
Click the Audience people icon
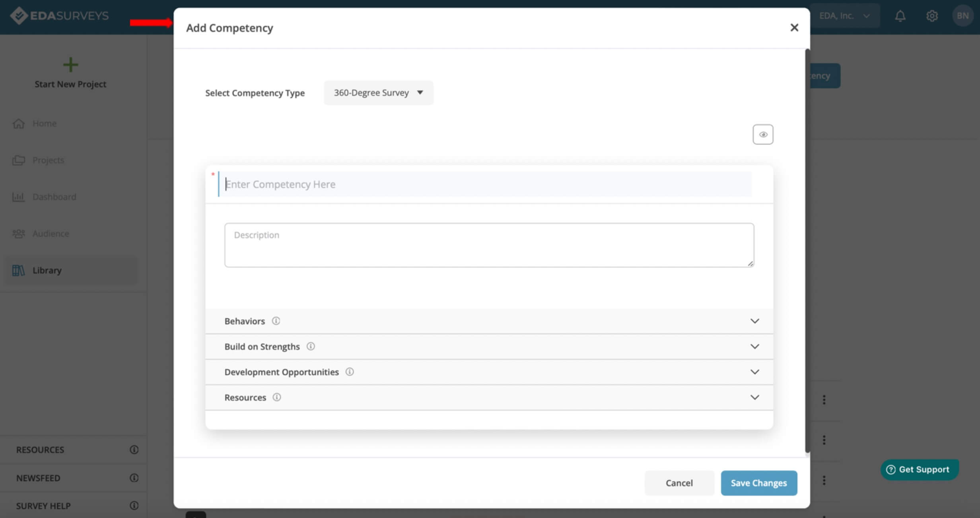(18, 234)
